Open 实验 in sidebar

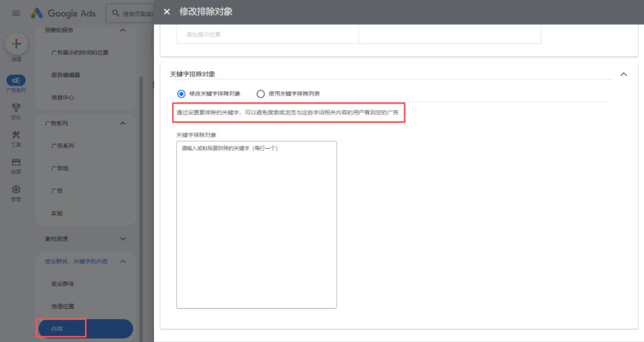point(57,213)
